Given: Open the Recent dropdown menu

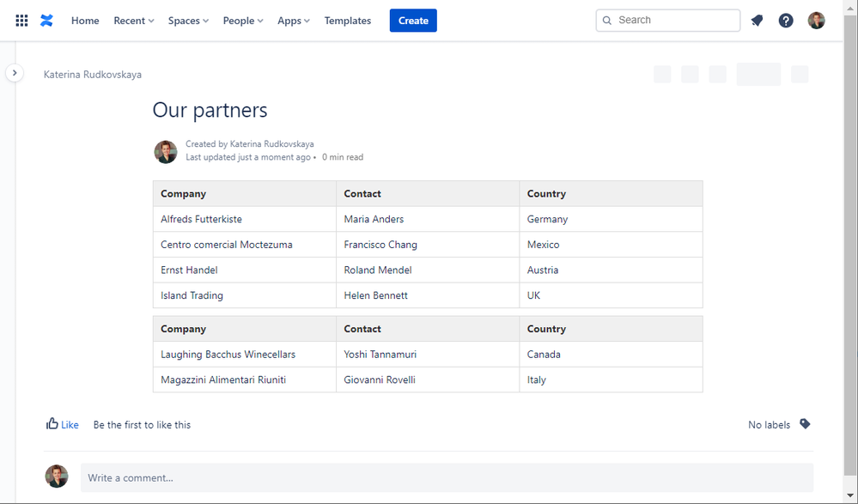Looking at the screenshot, I should (x=133, y=21).
